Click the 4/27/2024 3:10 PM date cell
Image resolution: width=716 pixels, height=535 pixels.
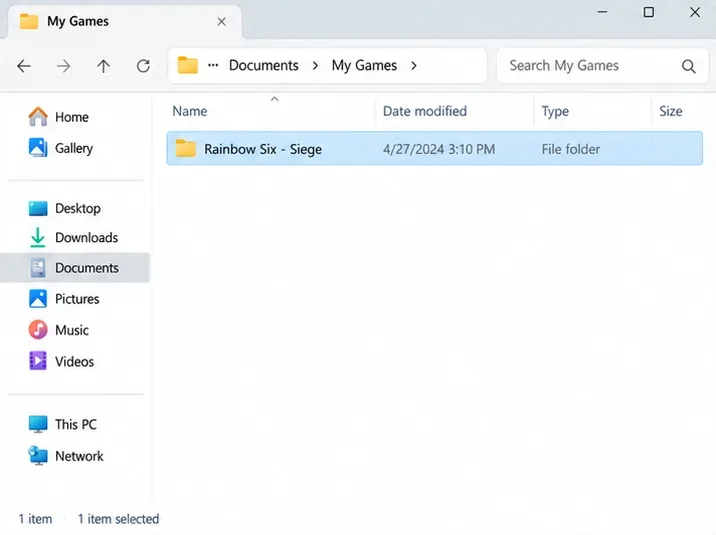coord(439,149)
